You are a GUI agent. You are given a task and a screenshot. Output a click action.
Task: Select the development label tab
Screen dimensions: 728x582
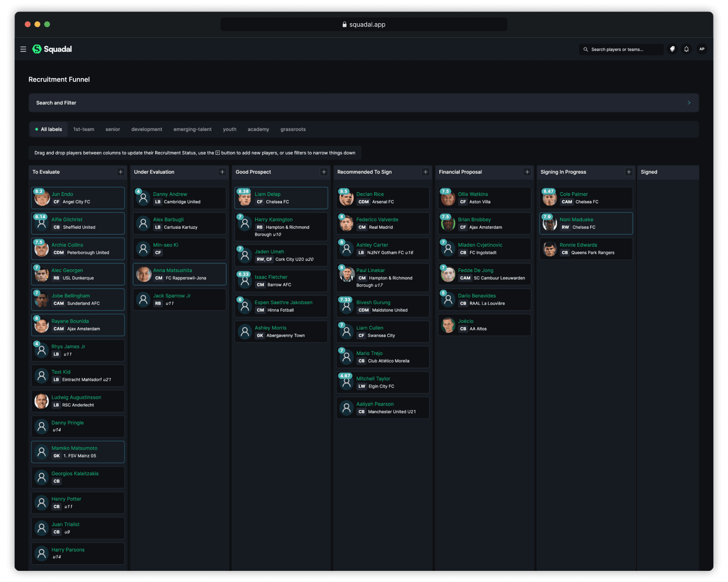coord(147,129)
